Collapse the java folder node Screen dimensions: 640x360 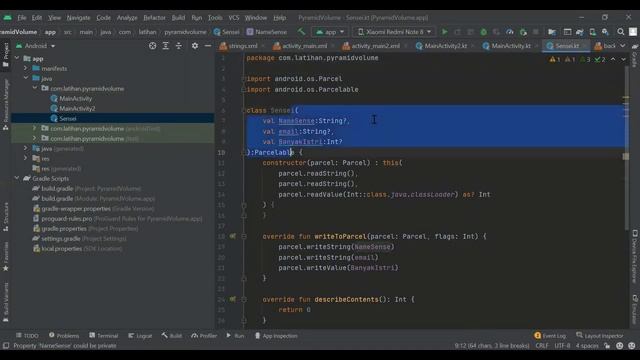[25, 78]
